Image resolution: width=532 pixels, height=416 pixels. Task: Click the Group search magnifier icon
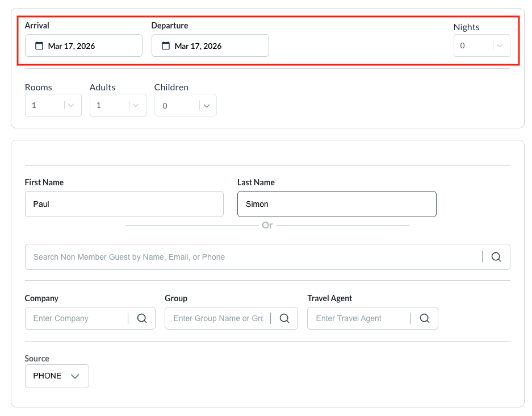point(284,318)
